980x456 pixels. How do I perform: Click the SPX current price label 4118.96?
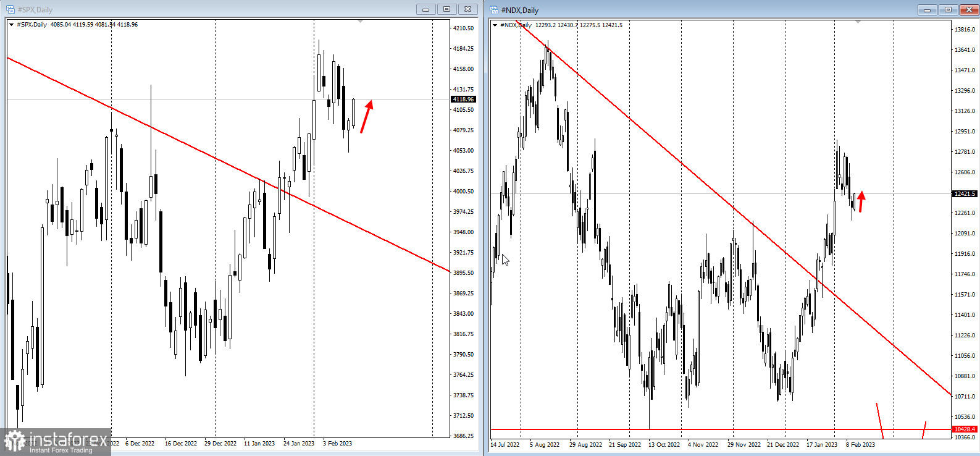tap(463, 99)
